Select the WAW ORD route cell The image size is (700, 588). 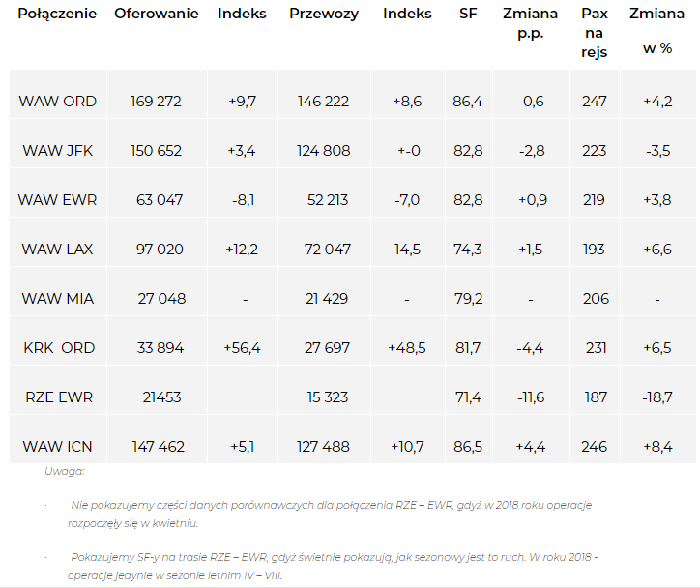58,102
